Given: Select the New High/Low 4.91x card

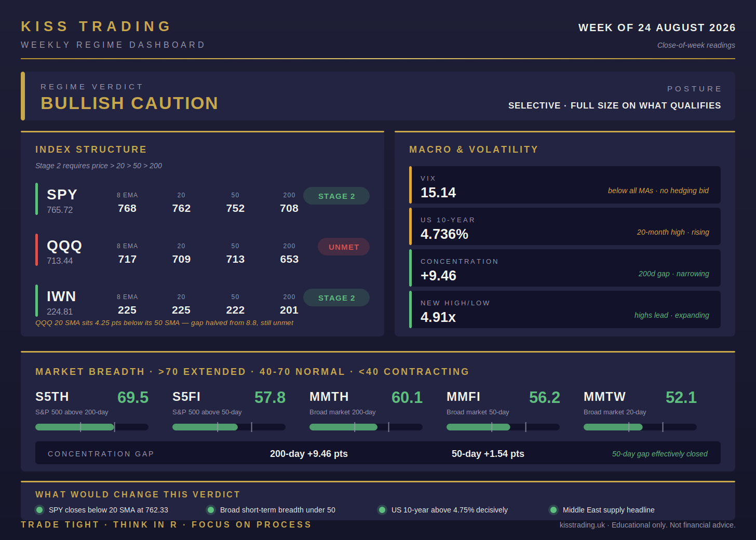Looking at the screenshot, I should pos(565,309).
